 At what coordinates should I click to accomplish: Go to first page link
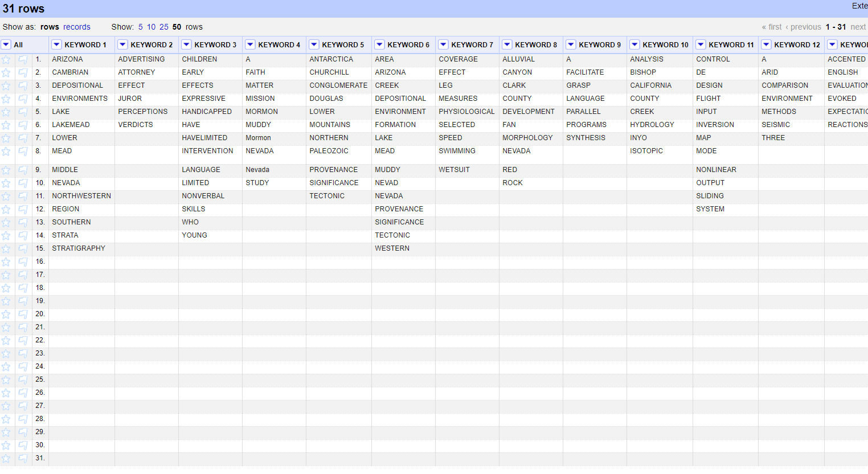point(772,27)
